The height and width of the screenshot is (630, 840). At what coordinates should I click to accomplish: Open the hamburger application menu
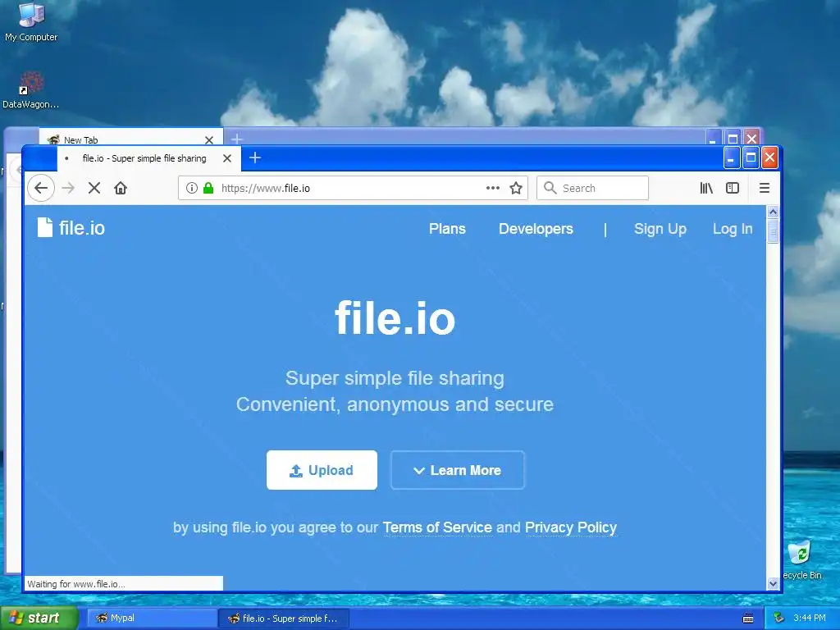tap(765, 188)
